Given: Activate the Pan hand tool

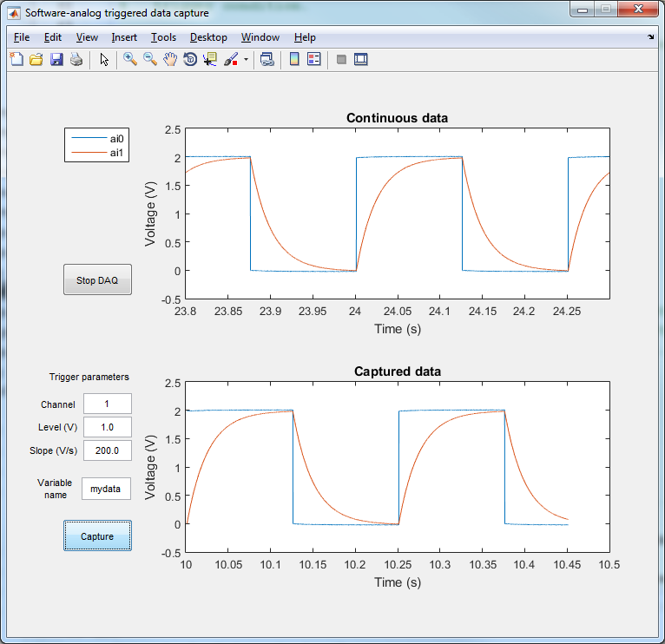Looking at the screenshot, I should pyautogui.click(x=170, y=59).
